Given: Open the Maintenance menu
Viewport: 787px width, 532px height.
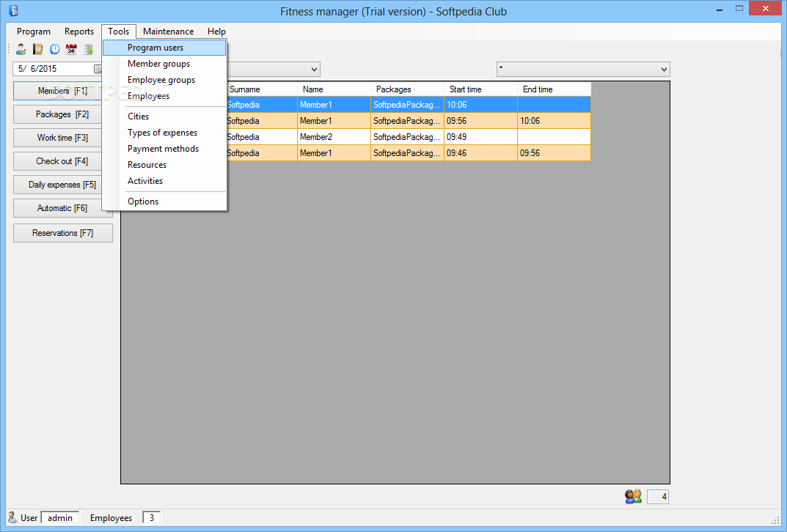Looking at the screenshot, I should pos(168,31).
